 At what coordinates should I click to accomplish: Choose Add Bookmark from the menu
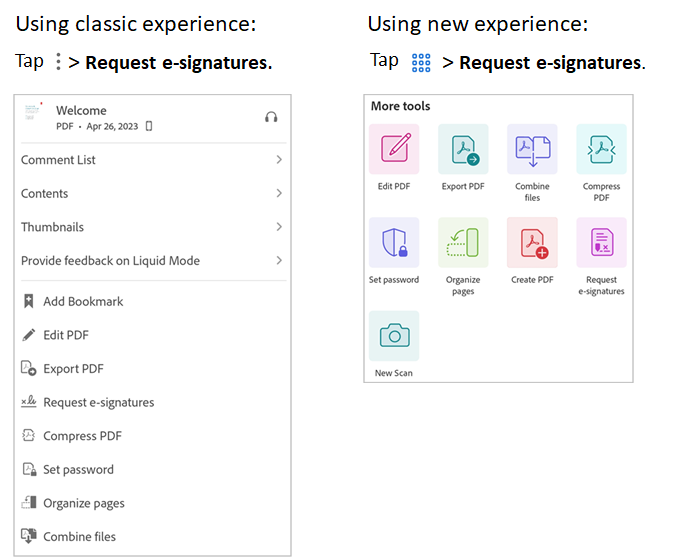pos(83,301)
